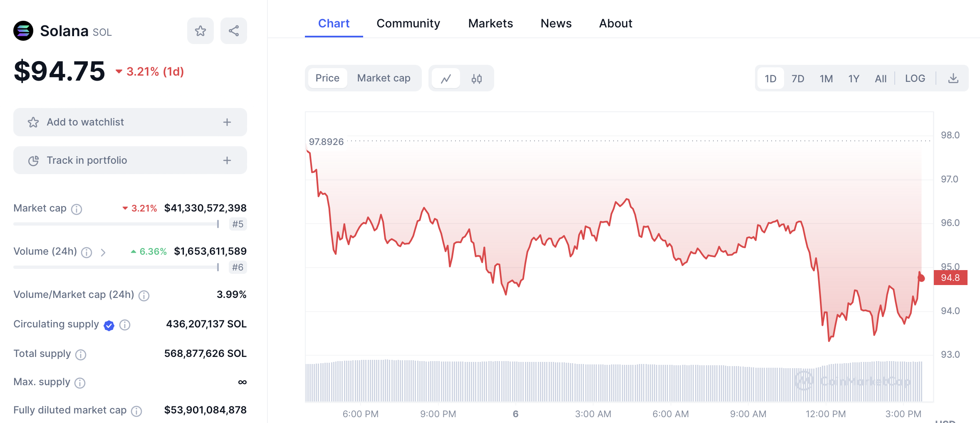Switch to line chart view icon
The width and height of the screenshot is (980, 423).
(446, 79)
